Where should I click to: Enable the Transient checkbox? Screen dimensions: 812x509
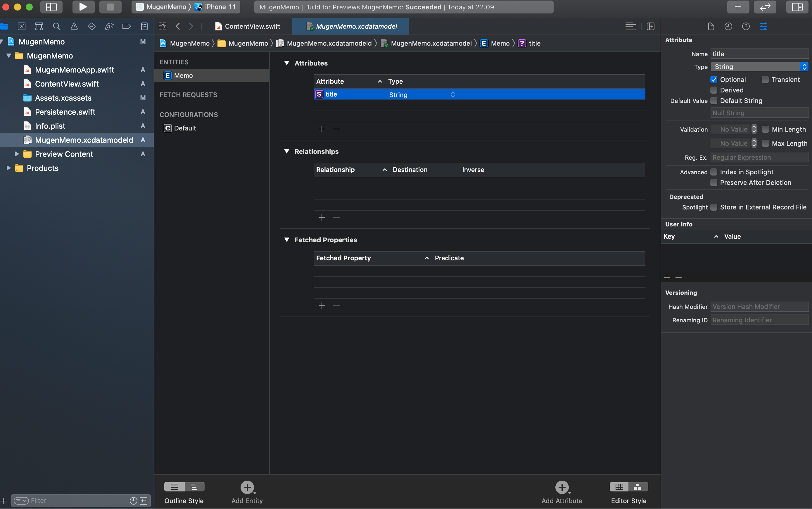[x=765, y=80]
